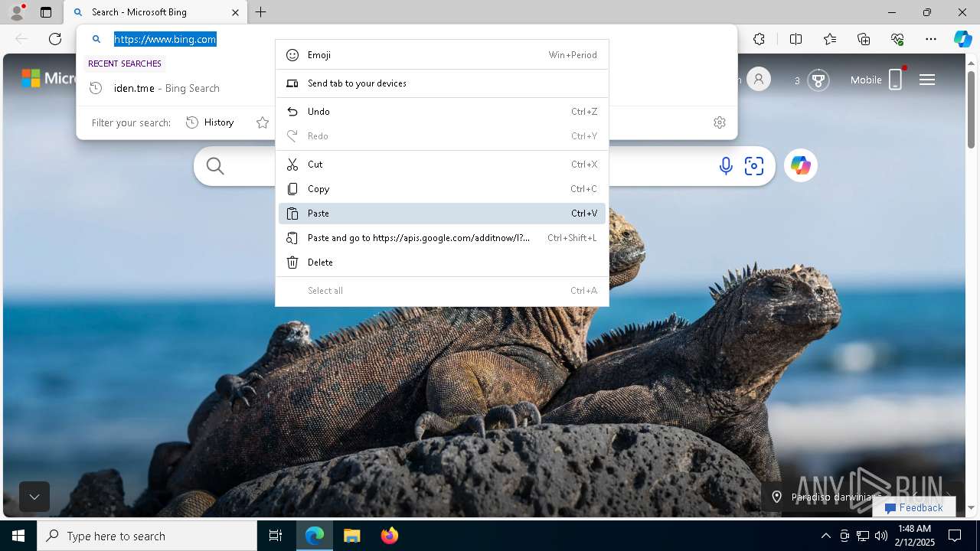
Task: Open the tab actions menu icon
Action: pos(46,12)
